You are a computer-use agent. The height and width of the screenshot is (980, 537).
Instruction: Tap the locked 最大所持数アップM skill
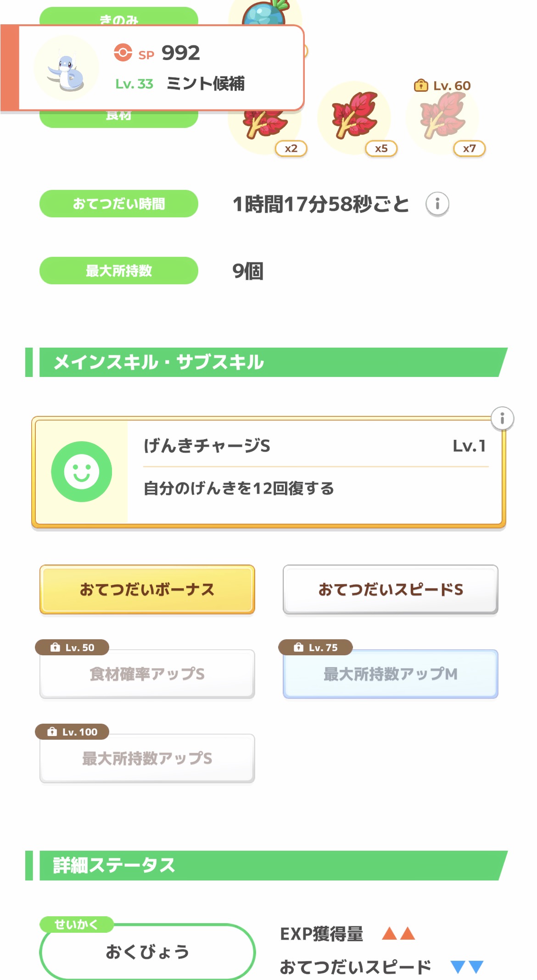click(391, 674)
